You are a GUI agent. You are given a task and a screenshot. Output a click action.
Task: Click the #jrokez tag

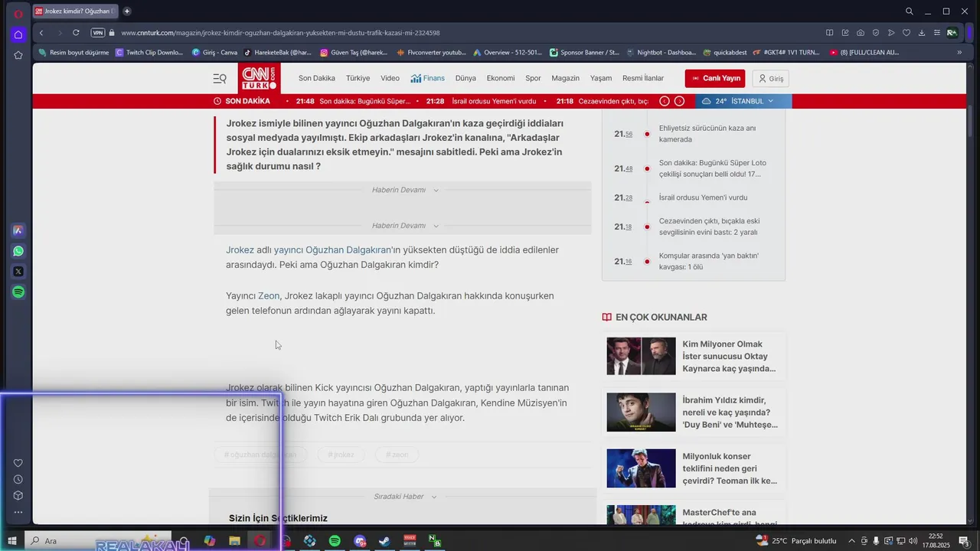click(341, 455)
